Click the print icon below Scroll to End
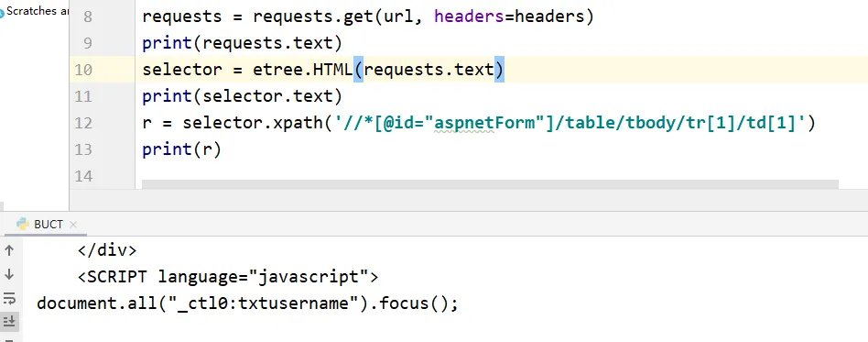 pos(9,338)
